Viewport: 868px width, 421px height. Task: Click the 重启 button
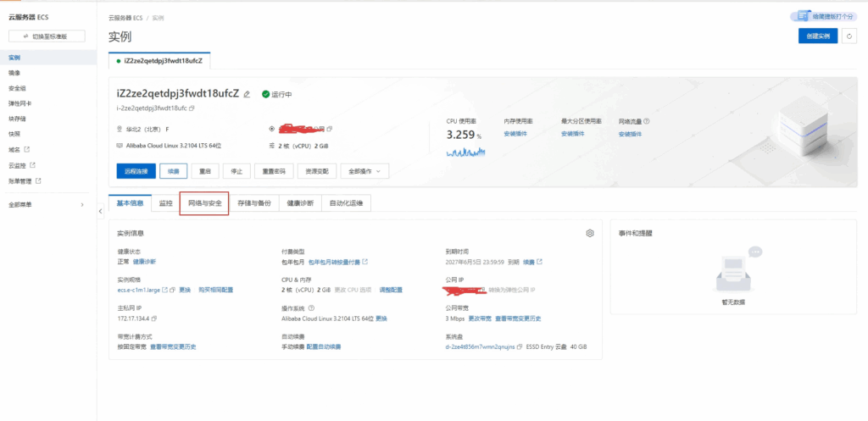(205, 171)
